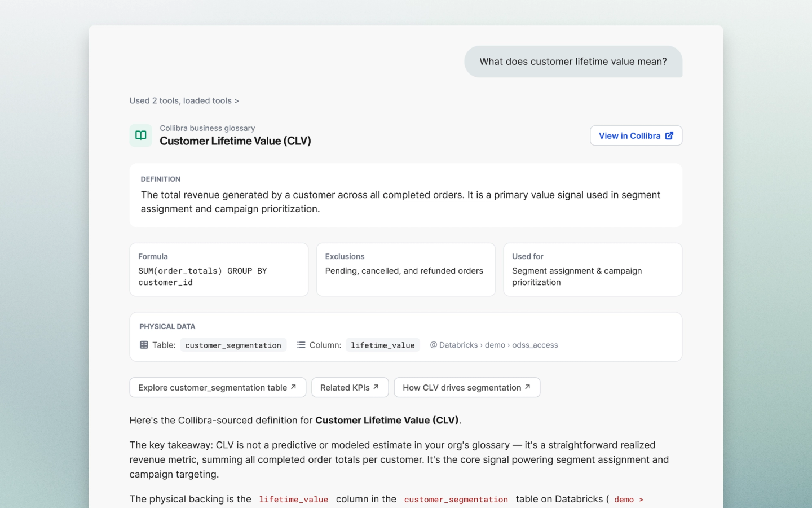Click the DEFINITION label
The image size is (812, 508).
161,179
